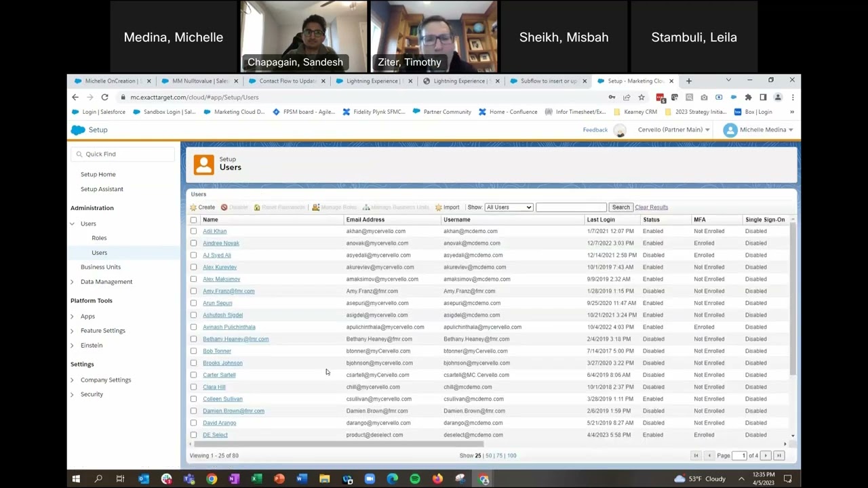
Task: Open Setup Assistant in sidebar
Action: 102,189
